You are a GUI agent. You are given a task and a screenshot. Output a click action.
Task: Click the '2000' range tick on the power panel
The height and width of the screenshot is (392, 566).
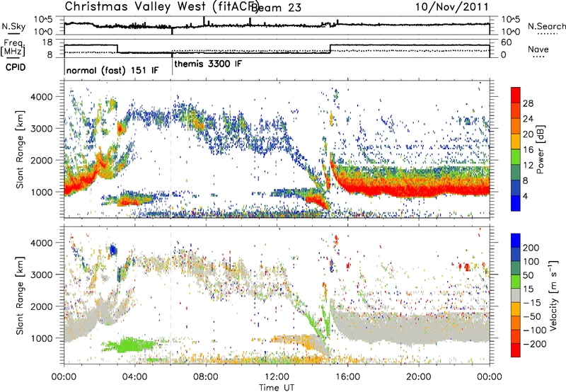coord(42,160)
